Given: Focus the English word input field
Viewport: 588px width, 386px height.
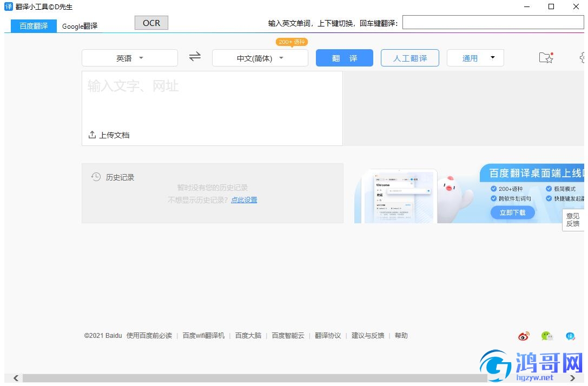Looking at the screenshot, I should click(x=493, y=23).
